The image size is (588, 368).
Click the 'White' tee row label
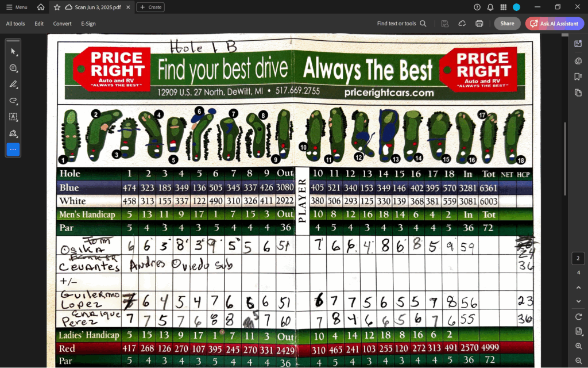(x=73, y=201)
